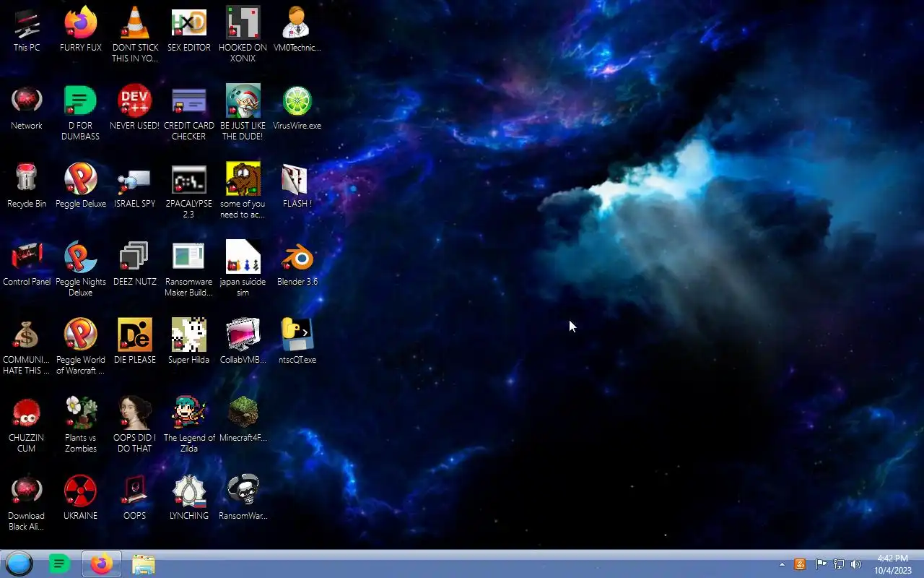Open the green notes app on taskbar
The width and height of the screenshot is (924, 578).
[59, 564]
